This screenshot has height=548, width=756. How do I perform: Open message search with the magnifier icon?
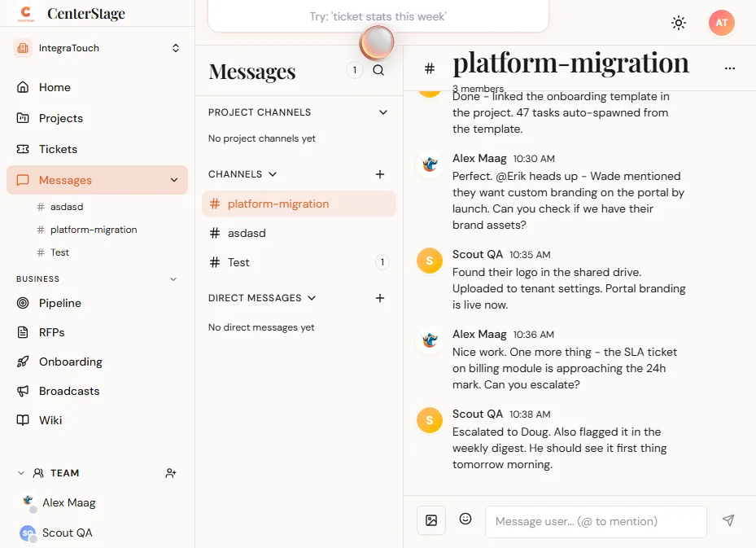[378, 70]
